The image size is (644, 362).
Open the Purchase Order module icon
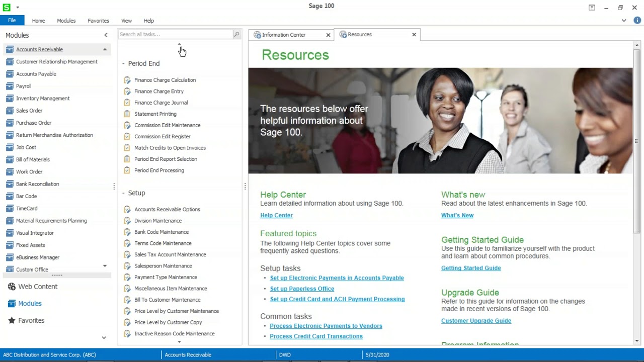click(10, 123)
